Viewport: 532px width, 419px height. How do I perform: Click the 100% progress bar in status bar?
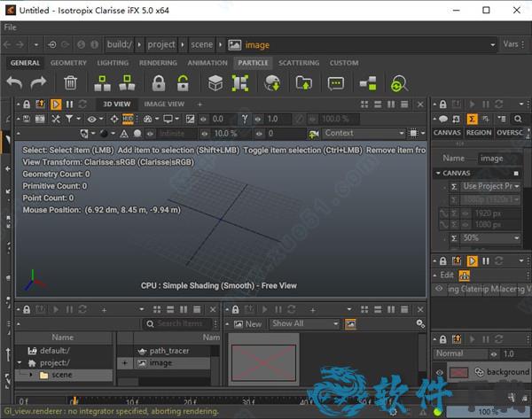point(488,412)
